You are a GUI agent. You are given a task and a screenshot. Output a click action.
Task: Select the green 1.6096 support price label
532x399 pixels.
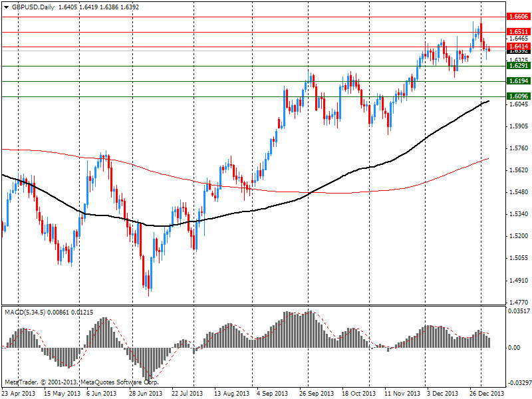pos(517,96)
